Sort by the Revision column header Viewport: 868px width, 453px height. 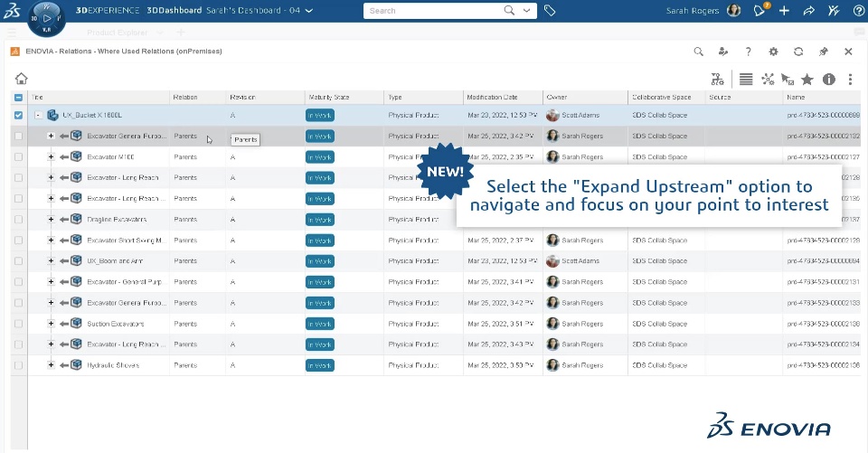click(242, 98)
